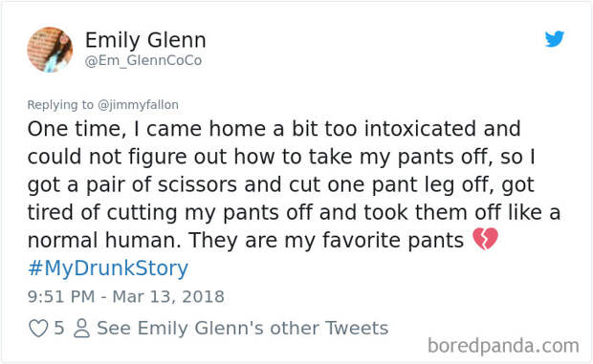This screenshot has width=593, height=364.
Task: Visit the @jimmyfallon mention
Action: tap(138, 104)
